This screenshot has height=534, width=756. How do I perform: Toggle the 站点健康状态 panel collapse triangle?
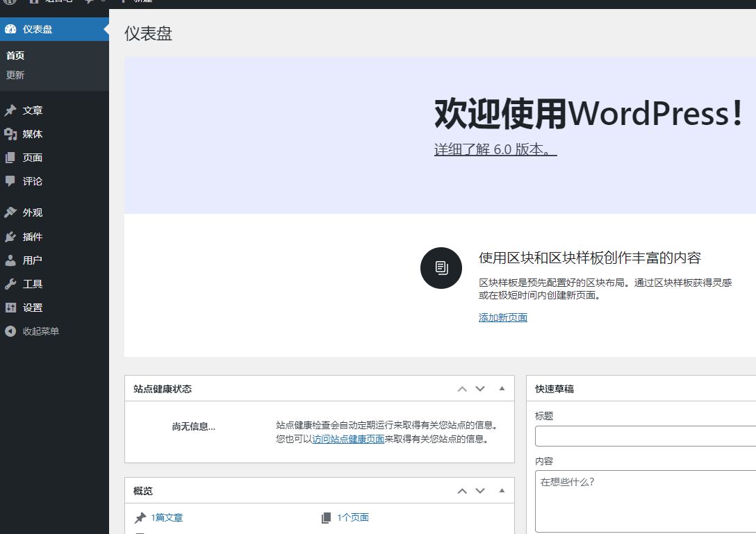tap(502, 388)
